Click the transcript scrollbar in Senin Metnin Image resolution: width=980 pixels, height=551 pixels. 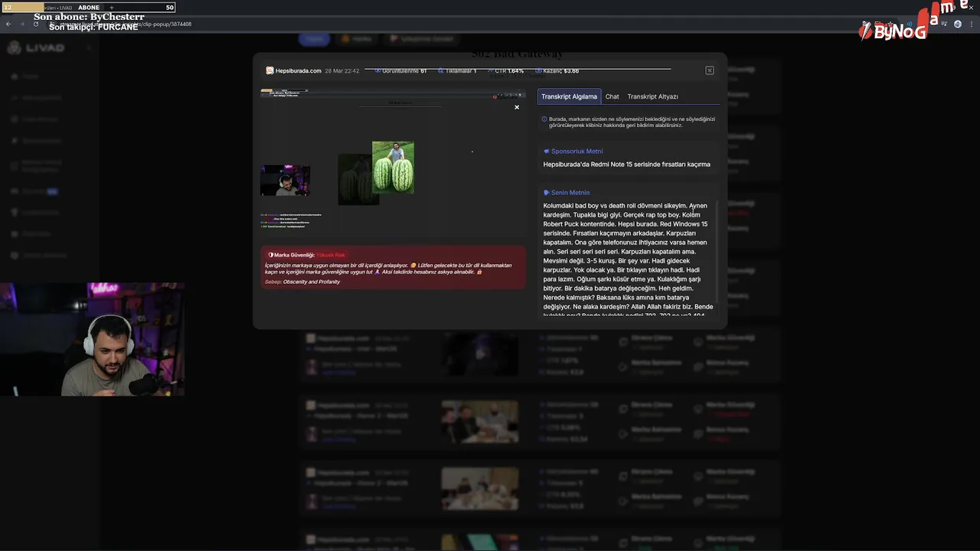click(717, 253)
